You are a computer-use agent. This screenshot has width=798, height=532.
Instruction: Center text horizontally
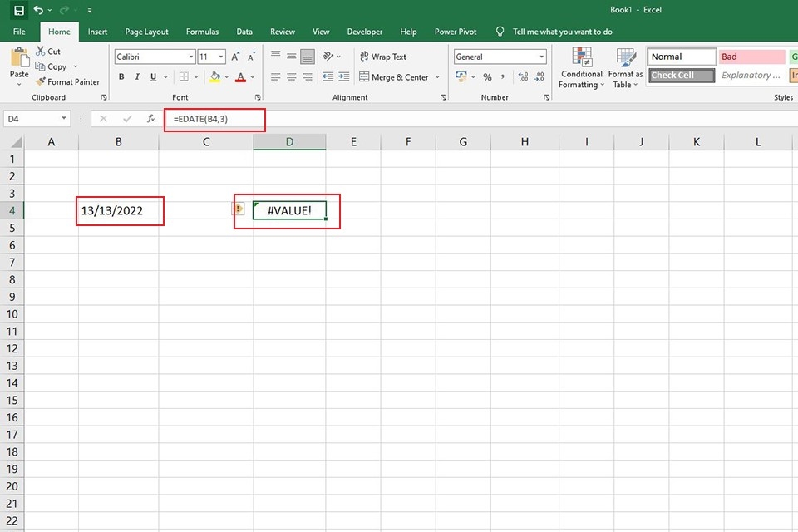click(292, 76)
